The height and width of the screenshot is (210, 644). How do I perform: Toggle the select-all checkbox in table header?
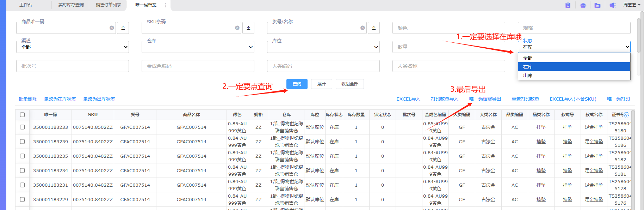pos(23,115)
